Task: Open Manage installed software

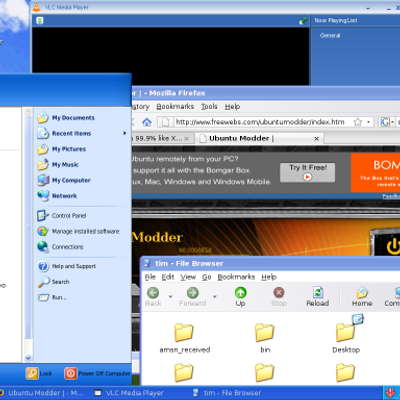Action: [78, 231]
